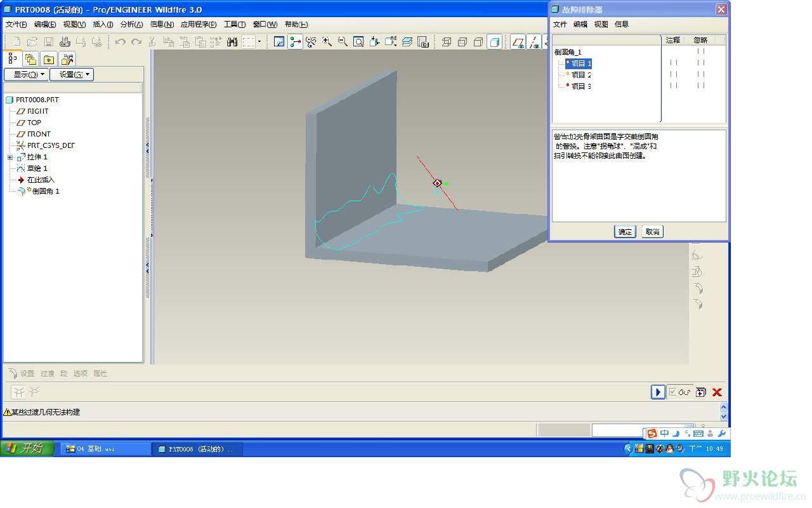Select PRT0008.PRT in model tree

click(37, 100)
